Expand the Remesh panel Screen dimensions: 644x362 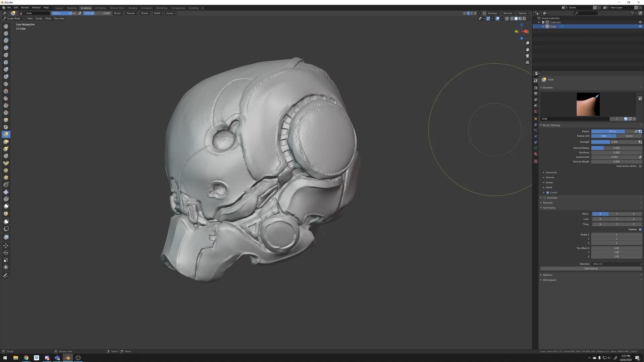(x=548, y=203)
